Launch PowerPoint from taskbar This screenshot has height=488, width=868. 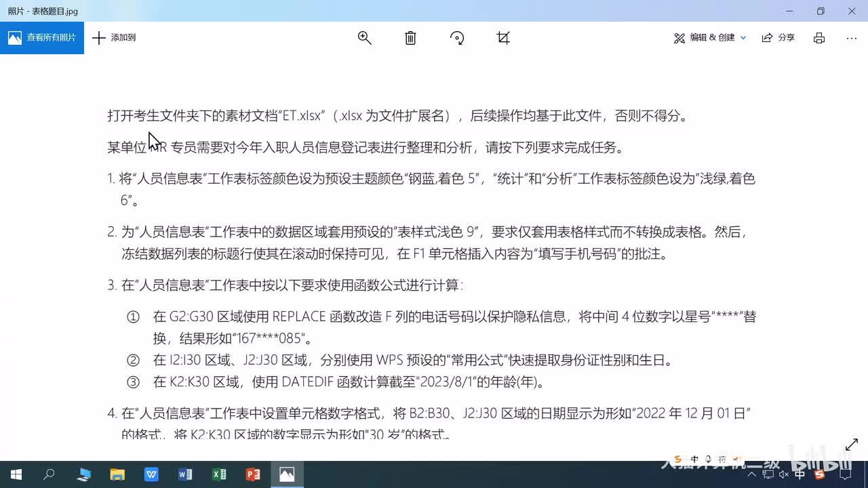(253, 474)
